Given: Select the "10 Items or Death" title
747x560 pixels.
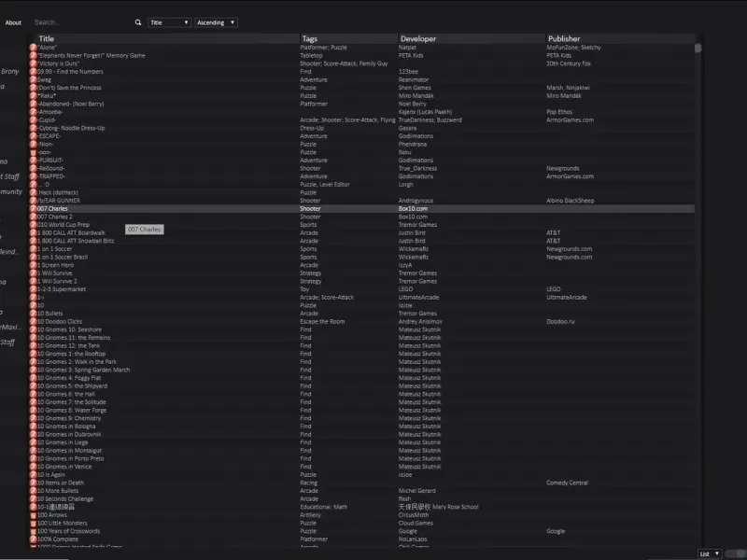Looking at the screenshot, I should [61, 483].
